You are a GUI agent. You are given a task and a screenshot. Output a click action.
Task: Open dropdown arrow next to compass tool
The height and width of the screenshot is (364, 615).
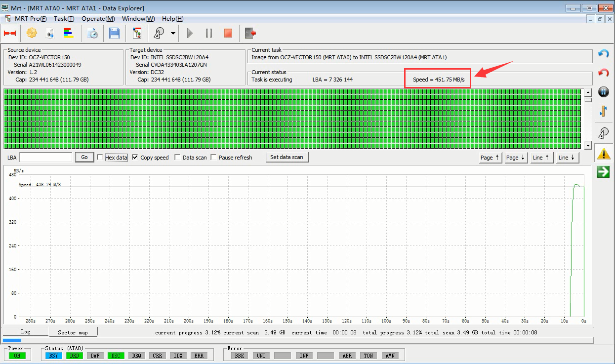coord(173,34)
